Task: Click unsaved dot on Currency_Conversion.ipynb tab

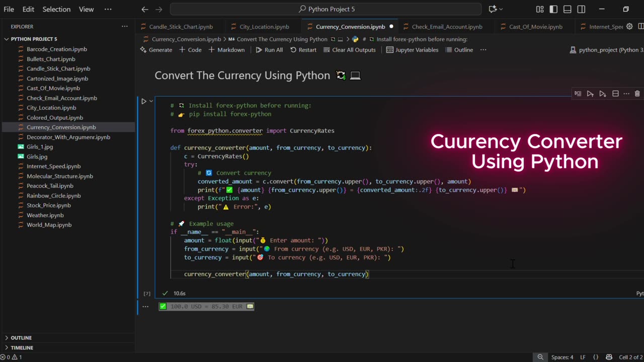Action: (391, 27)
